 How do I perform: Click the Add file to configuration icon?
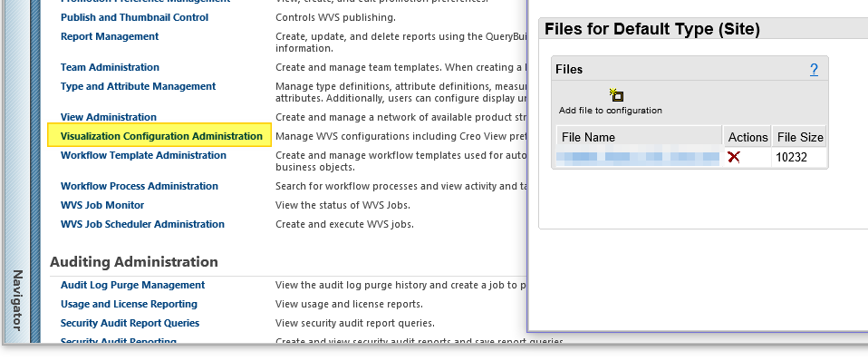click(x=617, y=95)
